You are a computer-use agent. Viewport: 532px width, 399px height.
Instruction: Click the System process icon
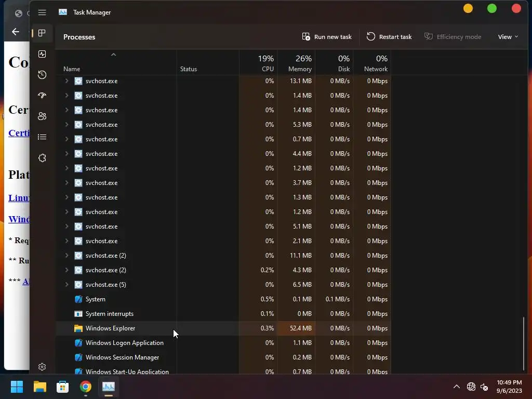[x=78, y=299]
